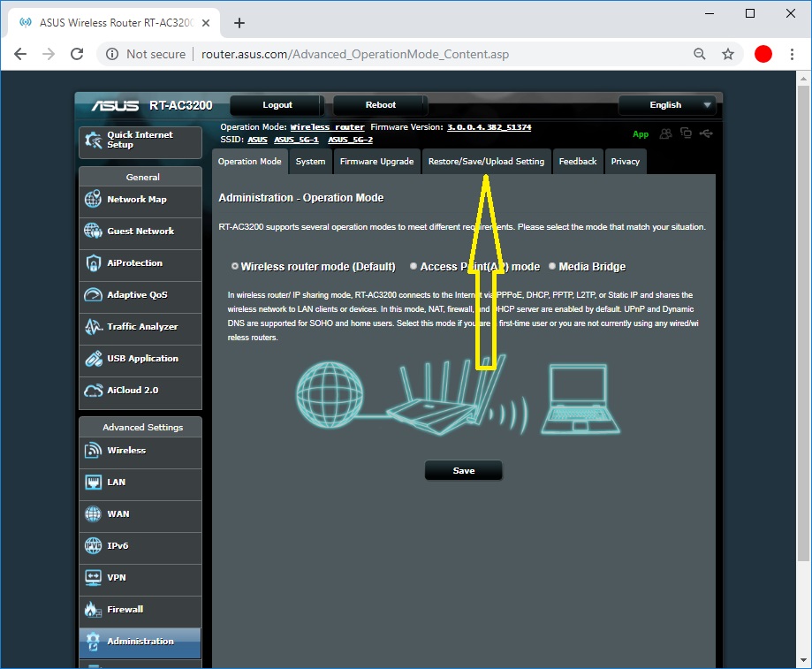Open the USB Application icon
The image size is (812, 669).
pyautogui.click(x=93, y=358)
